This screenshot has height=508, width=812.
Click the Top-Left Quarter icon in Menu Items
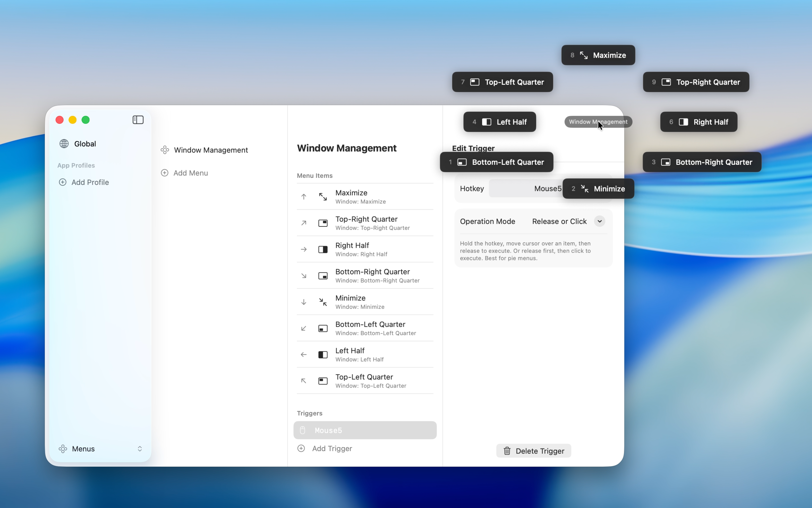[322, 381]
